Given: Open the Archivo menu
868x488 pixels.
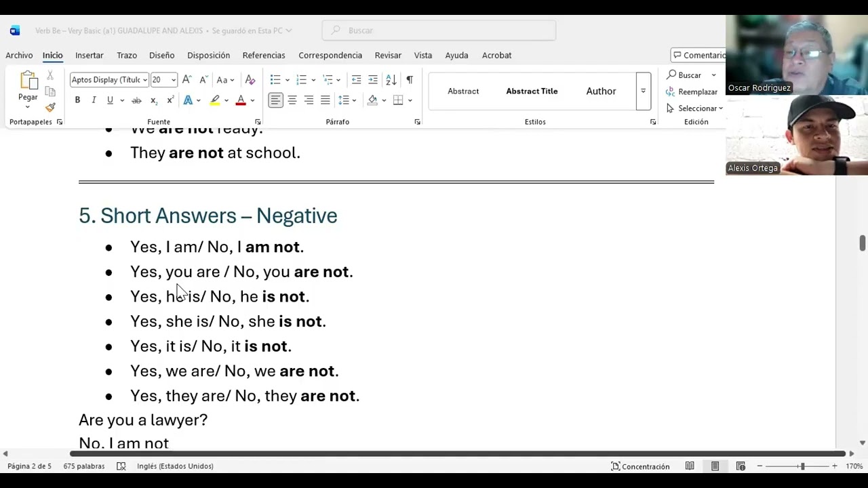Looking at the screenshot, I should [19, 56].
